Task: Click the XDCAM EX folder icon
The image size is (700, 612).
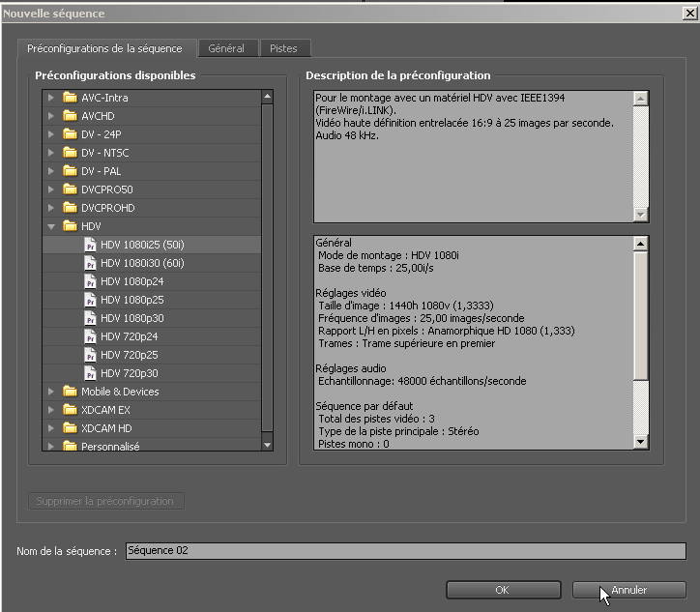Action: tap(70, 410)
